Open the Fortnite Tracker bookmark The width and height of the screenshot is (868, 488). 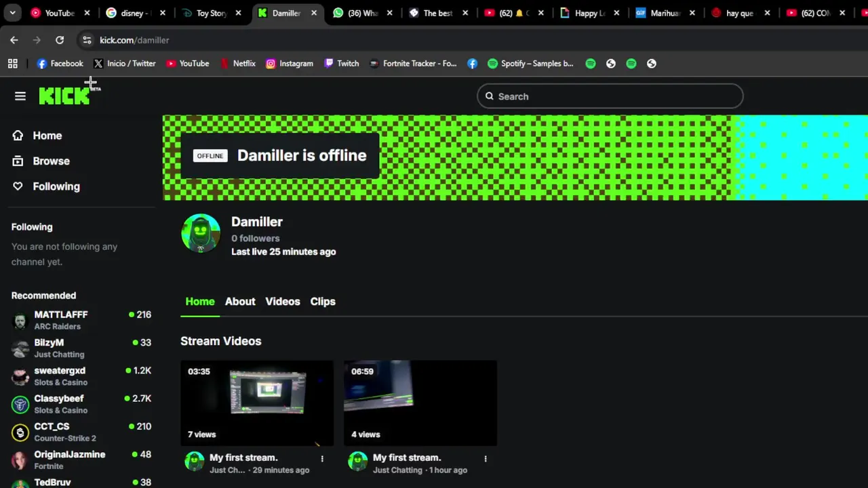coord(413,64)
